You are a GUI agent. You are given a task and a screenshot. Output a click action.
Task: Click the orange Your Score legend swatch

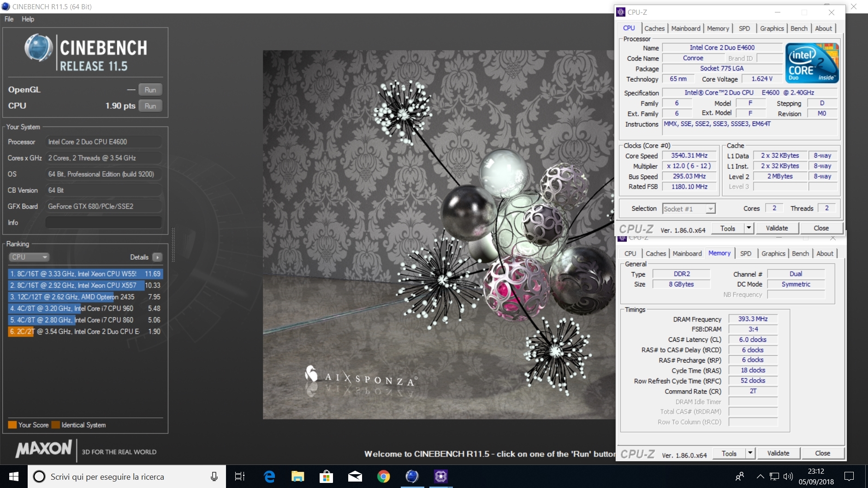coord(12,425)
